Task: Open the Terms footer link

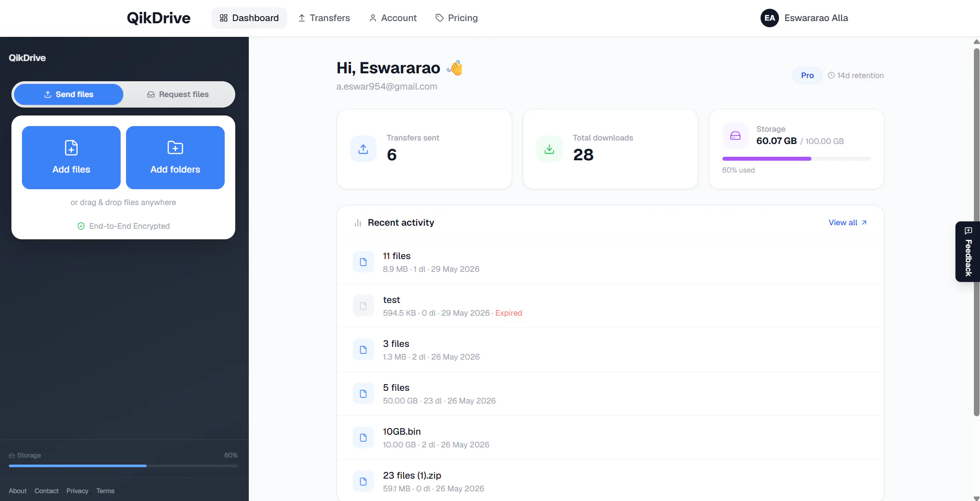Action: (105, 491)
